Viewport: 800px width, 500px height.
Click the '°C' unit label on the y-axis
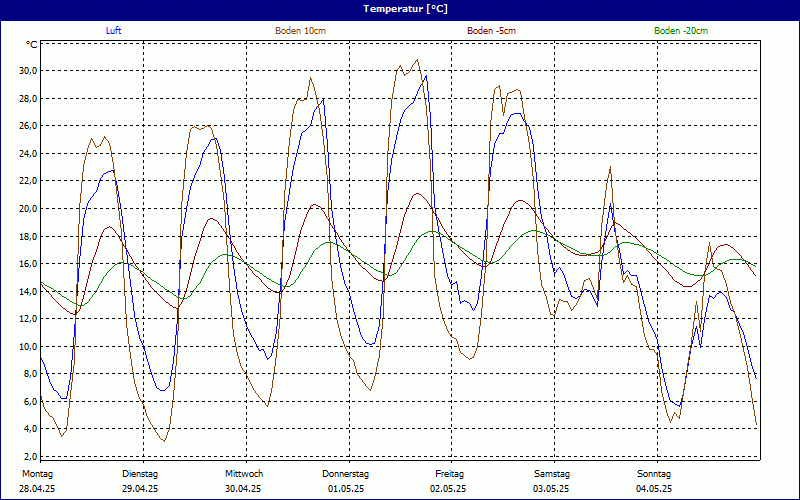[x=32, y=45]
